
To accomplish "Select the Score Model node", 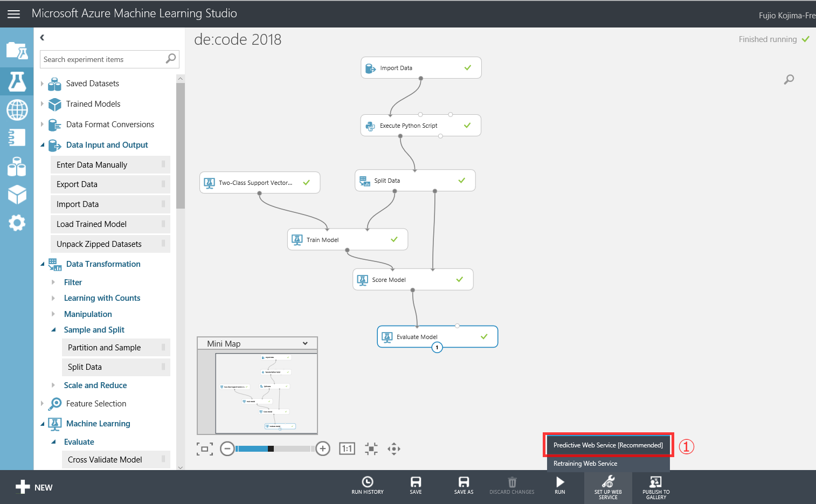I will tap(413, 280).
